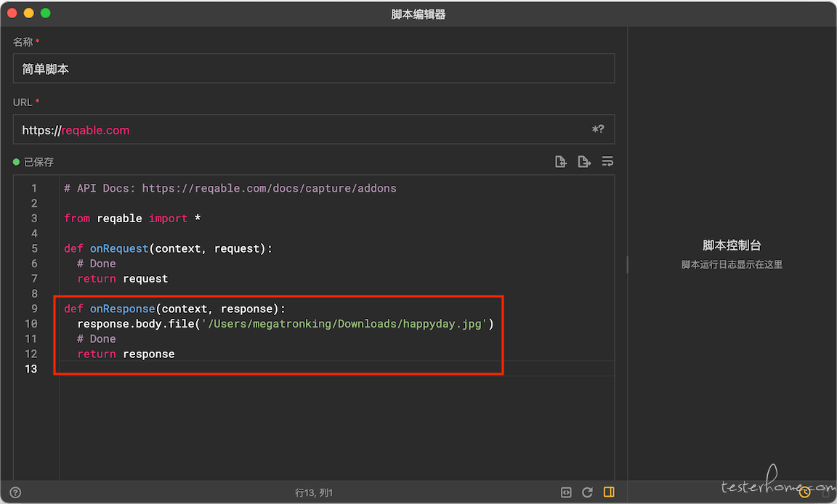837x504 pixels.
Task: Click line number 10 in the gutter
Action: coord(31,324)
